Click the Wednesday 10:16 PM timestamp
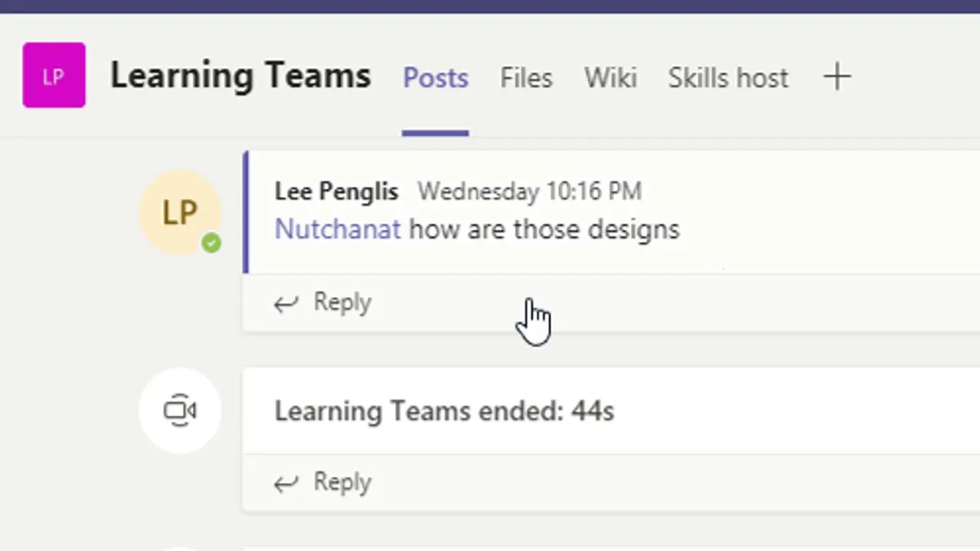Screen dimensions: 980x551 [529, 191]
